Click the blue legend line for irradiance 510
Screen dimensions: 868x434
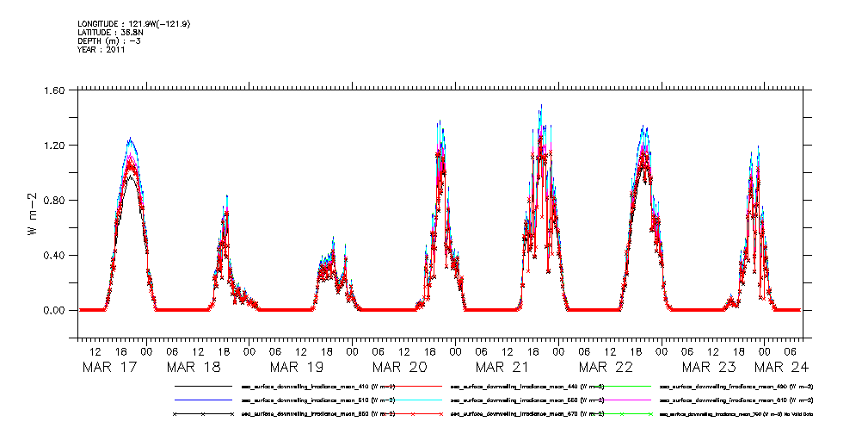point(203,400)
